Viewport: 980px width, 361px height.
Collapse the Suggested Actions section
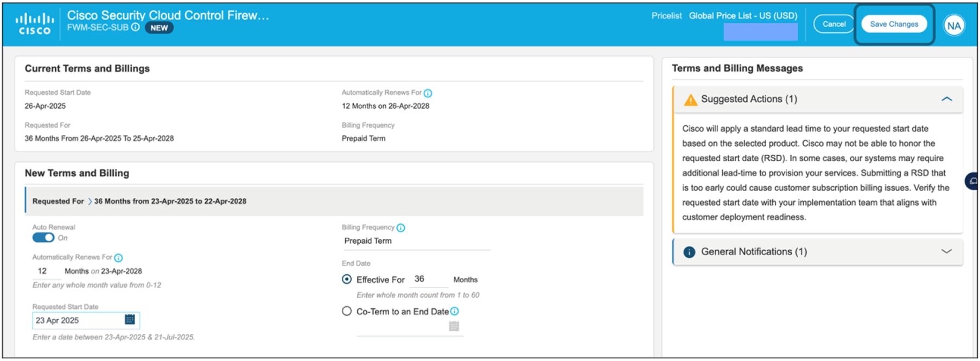point(947,99)
